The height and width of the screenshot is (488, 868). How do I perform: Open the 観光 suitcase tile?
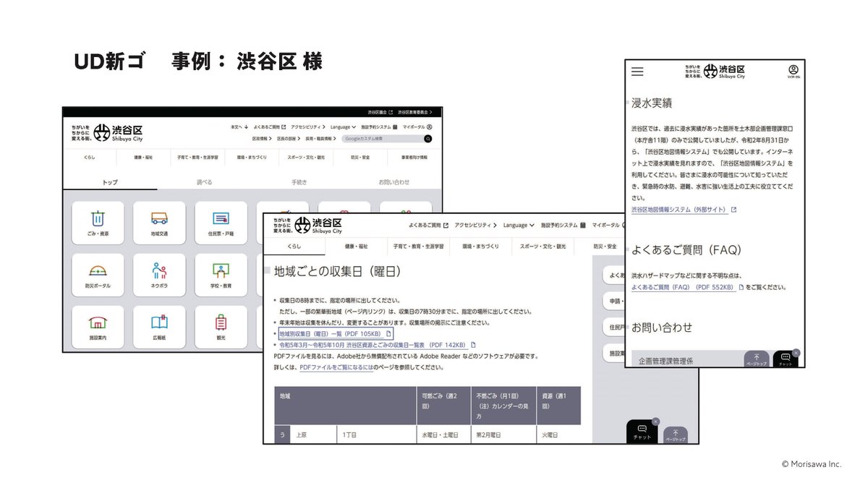click(221, 327)
